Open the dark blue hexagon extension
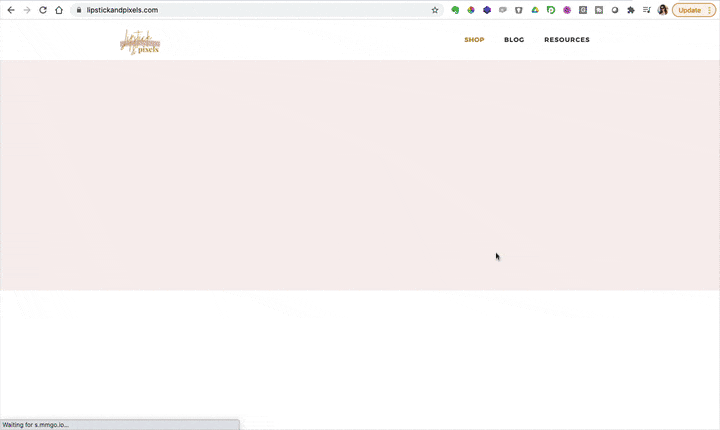720x430 pixels. pyautogui.click(x=487, y=10)
